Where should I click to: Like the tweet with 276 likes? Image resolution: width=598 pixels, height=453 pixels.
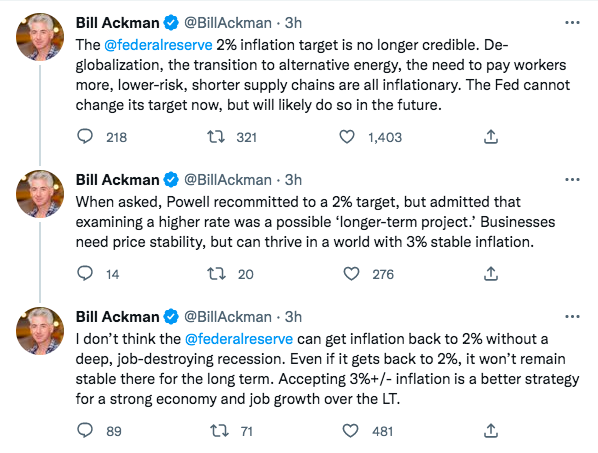[x=351, y=274]
